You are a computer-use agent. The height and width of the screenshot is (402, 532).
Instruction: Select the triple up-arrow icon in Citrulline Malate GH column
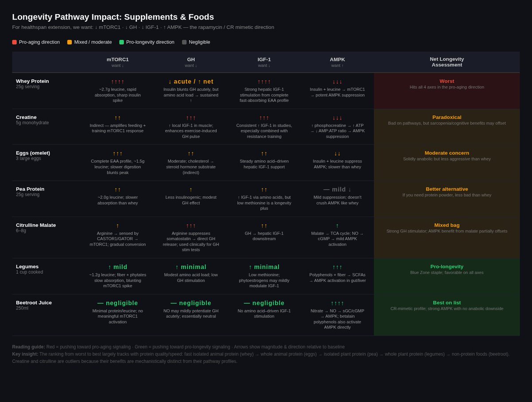point(191,226)
